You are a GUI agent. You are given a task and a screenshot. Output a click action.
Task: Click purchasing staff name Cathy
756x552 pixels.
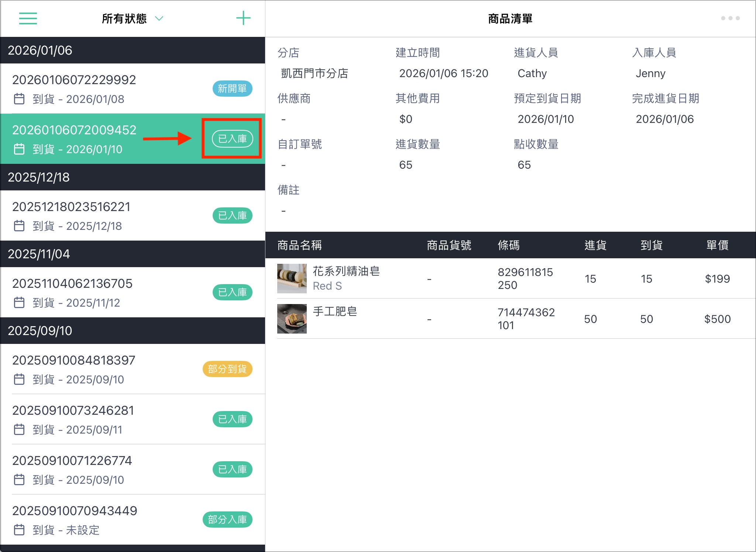(532, 73)
